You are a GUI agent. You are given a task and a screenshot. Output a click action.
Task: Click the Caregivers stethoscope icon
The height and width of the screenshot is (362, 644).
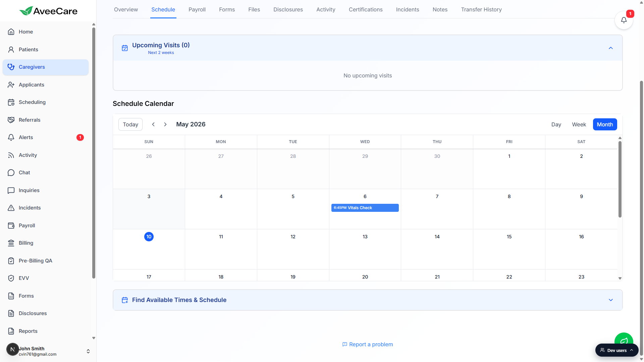click(x=11, y=67)
